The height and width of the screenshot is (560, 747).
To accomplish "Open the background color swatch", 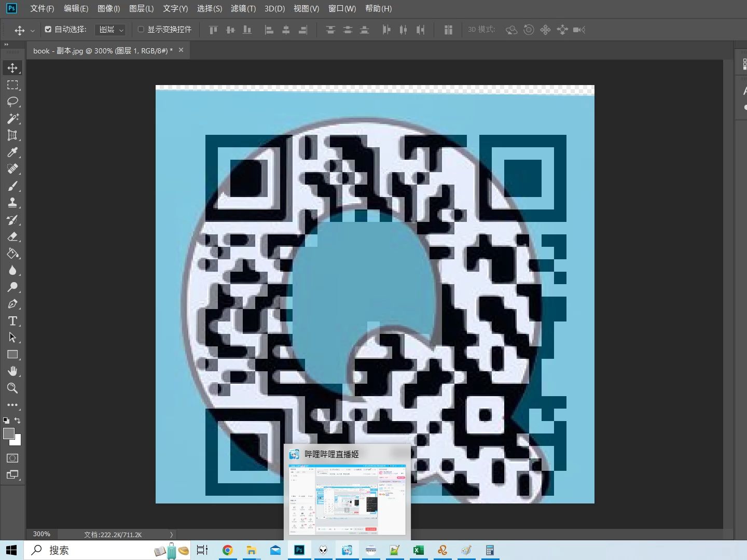I will (x=17, y=441).
